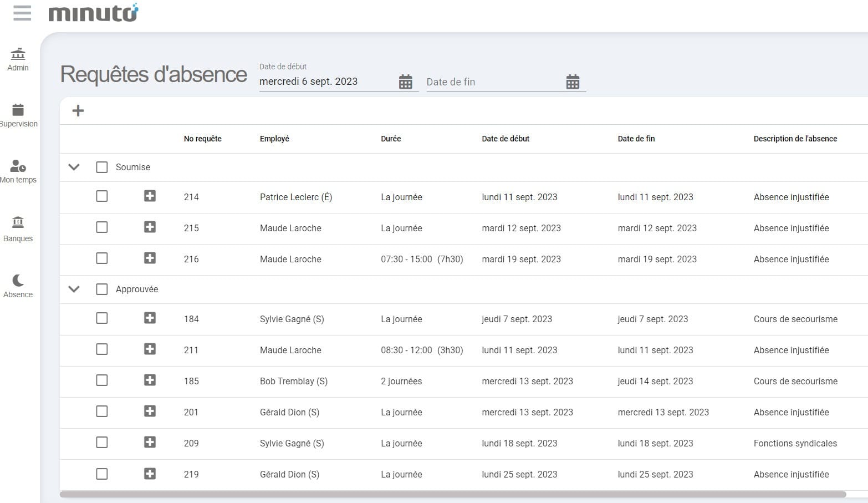This screenshot has width=868, height=503.
Task: Check the box for request 215
Action: [x=102, y=227]
